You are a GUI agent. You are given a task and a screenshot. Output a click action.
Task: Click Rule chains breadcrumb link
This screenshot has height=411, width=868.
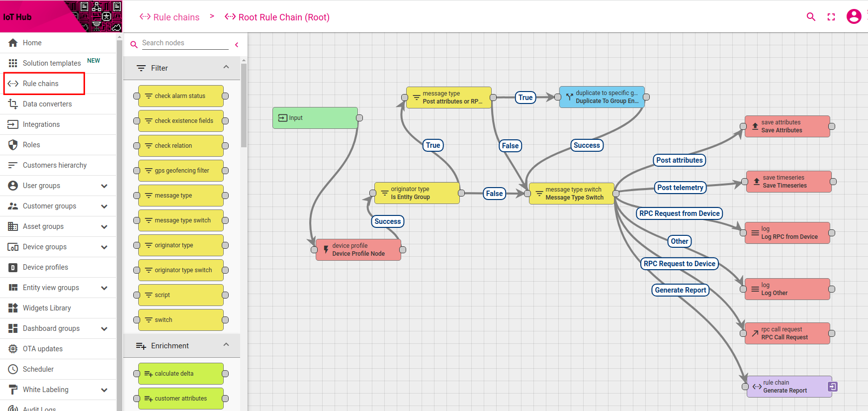click(170, 17)
